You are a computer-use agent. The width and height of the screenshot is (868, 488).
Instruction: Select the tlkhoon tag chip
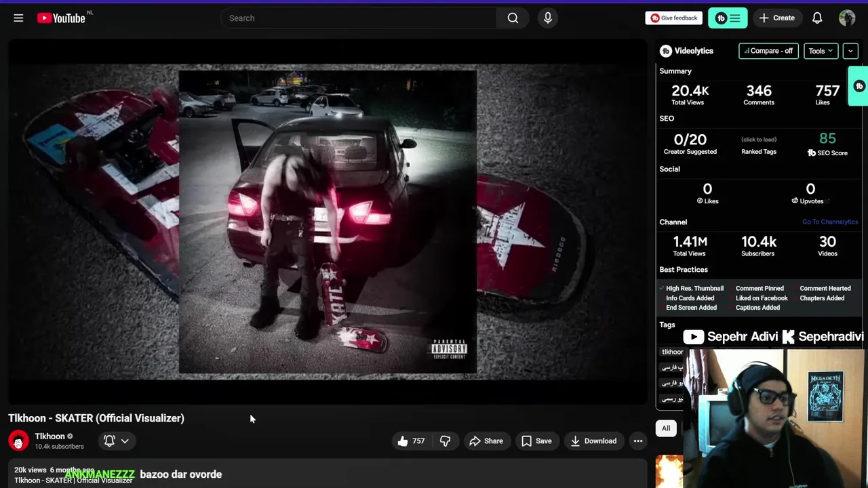[672, 352]
